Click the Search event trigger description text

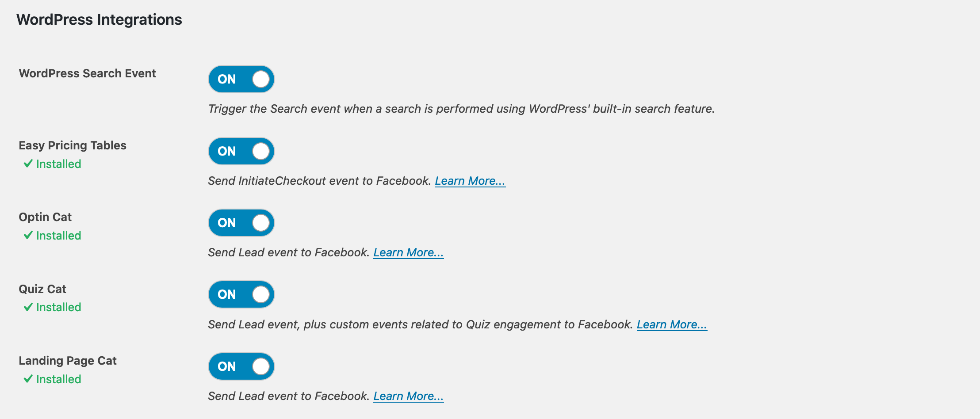pyautogui.click(x=461, y=109)
